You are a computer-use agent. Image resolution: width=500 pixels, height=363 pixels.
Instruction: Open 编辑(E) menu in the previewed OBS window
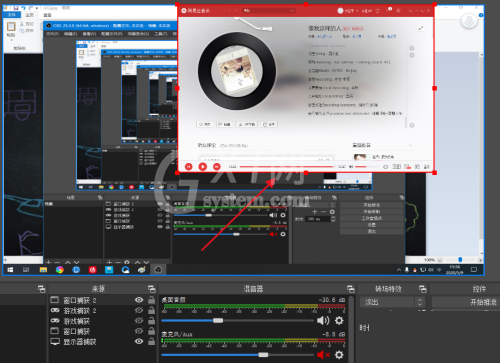coord(70,34)
